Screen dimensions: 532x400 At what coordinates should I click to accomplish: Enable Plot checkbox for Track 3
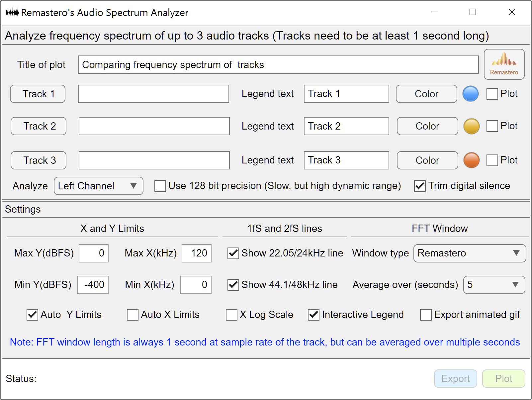[492, 160]
